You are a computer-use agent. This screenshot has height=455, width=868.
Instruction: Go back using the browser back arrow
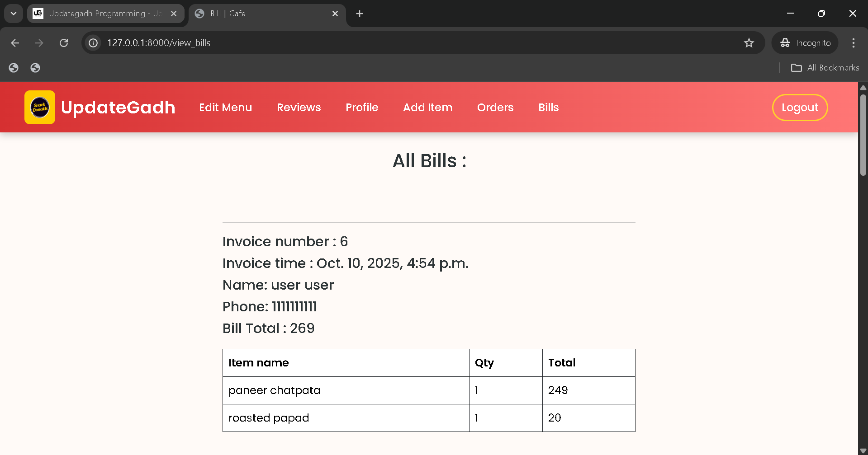(15, 43)
